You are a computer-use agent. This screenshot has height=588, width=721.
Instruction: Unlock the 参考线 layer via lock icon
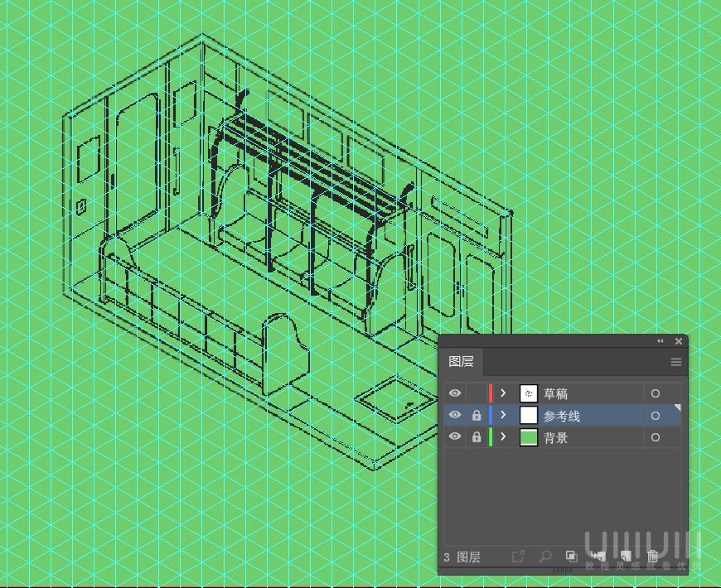[476, 415]
